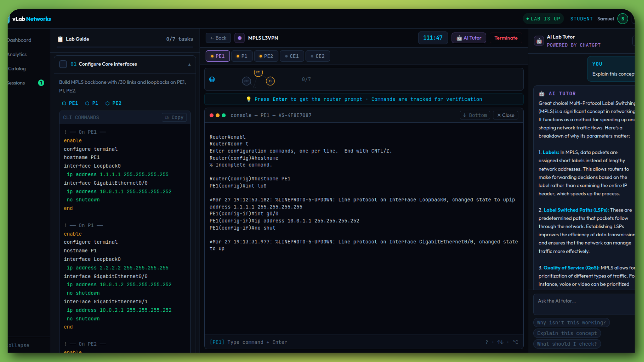
Task: Click the AI Lab Tutor robot icon
Action: pyautogui.click(x=539, y=41)
